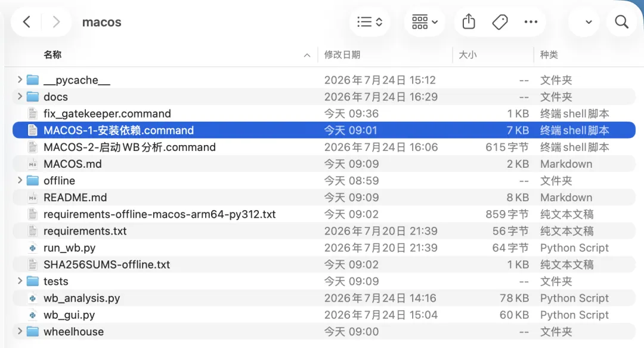This screenshot has width=644, height=348.
Task: Open the toolbar overflow chevron dropdown
Action: pyautogui.click(x=589, y=22)
